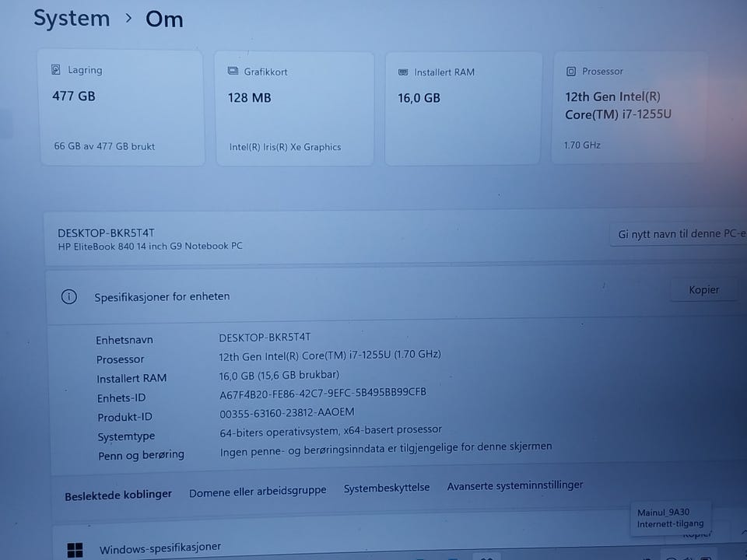Viewport: 747px width, 560px height.
Task: Select the Enhets-ID value A67F4B20-FE86
Action: point(322,393)
